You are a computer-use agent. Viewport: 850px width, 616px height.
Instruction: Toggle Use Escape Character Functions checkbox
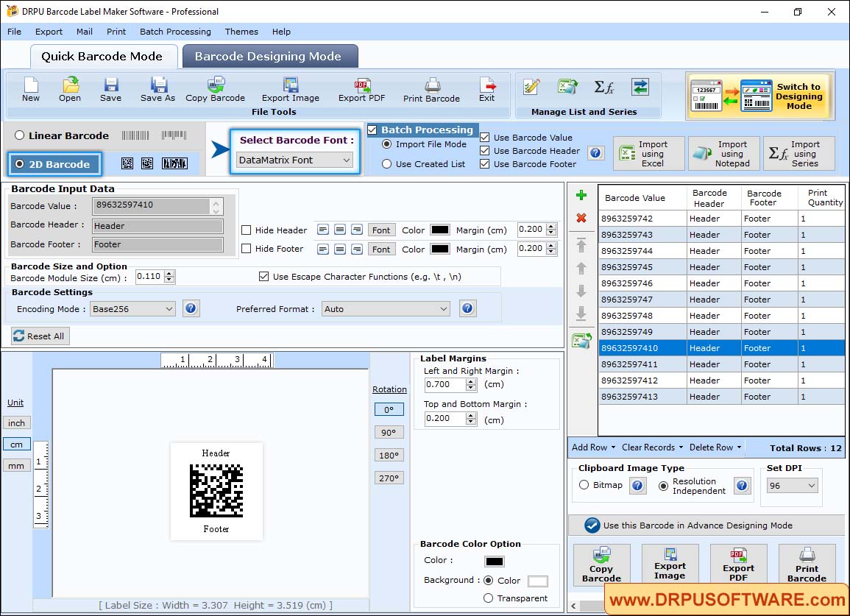(264, 277)
